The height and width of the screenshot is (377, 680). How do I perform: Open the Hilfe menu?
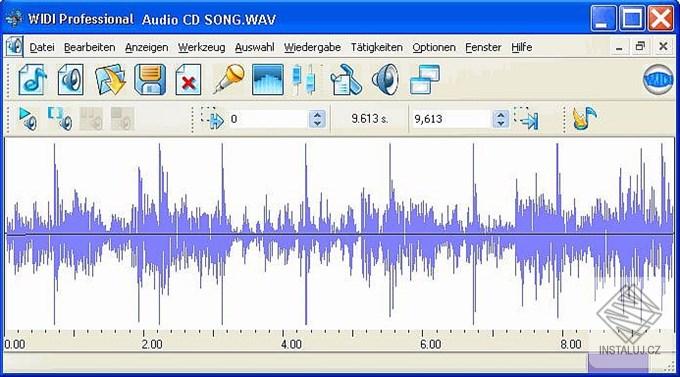tap(522, 47)
